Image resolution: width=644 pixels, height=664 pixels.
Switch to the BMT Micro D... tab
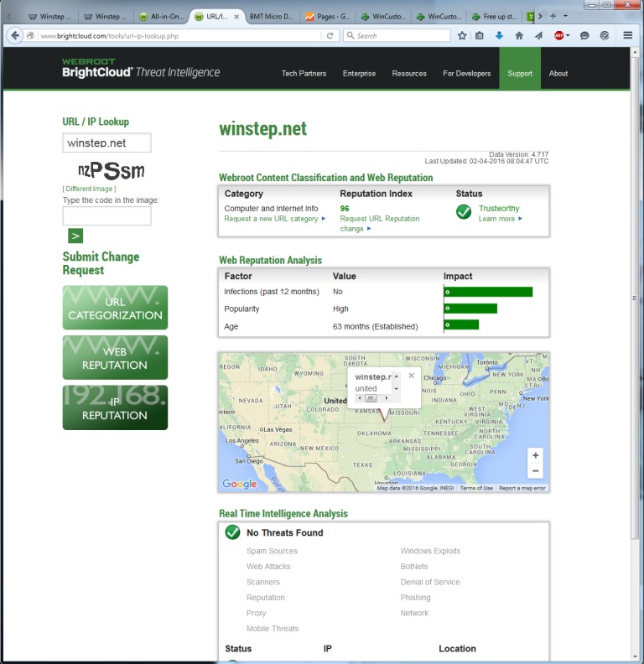[271, 17]
